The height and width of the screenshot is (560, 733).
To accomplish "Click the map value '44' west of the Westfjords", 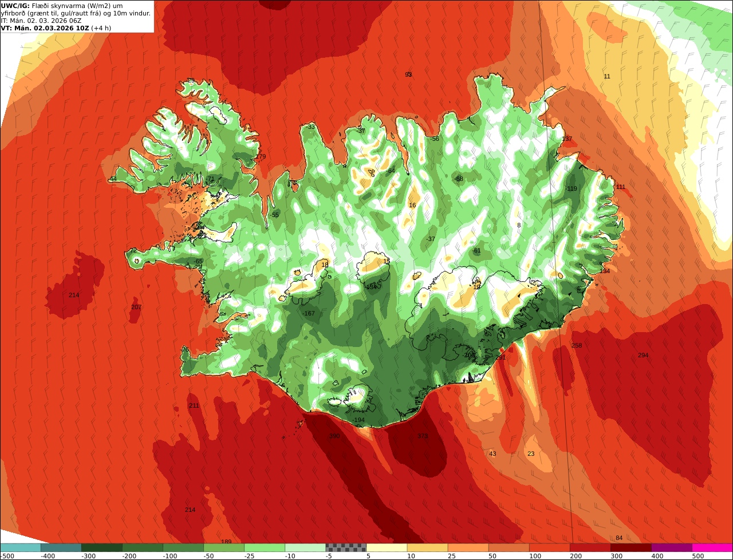I will click(x=113, y=179).
